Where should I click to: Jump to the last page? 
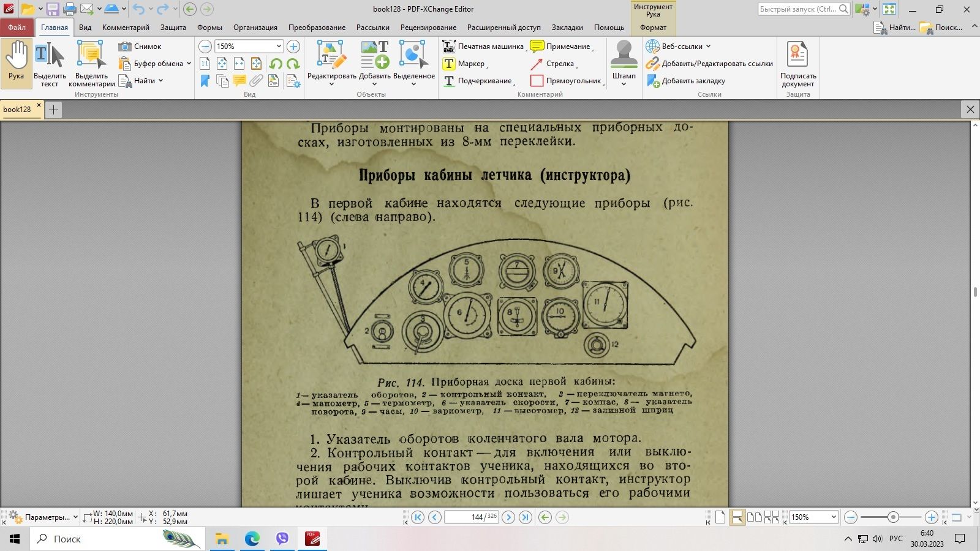tap(526, 517)
